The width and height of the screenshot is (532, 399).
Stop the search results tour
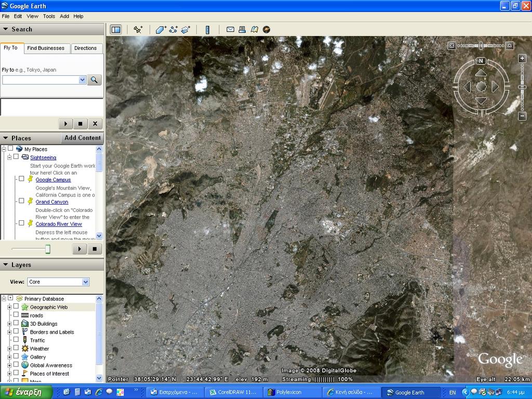click(81, 124)
